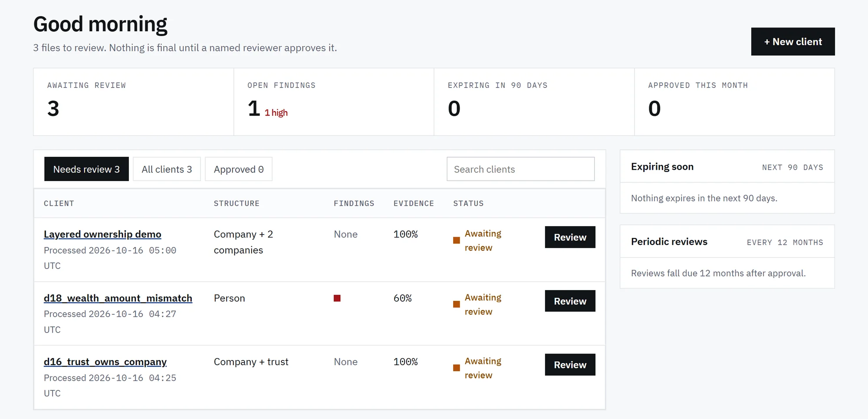
Task: Click the 'Awaiting review' status for d16_trust_owns_company
Action: [483, 368]
